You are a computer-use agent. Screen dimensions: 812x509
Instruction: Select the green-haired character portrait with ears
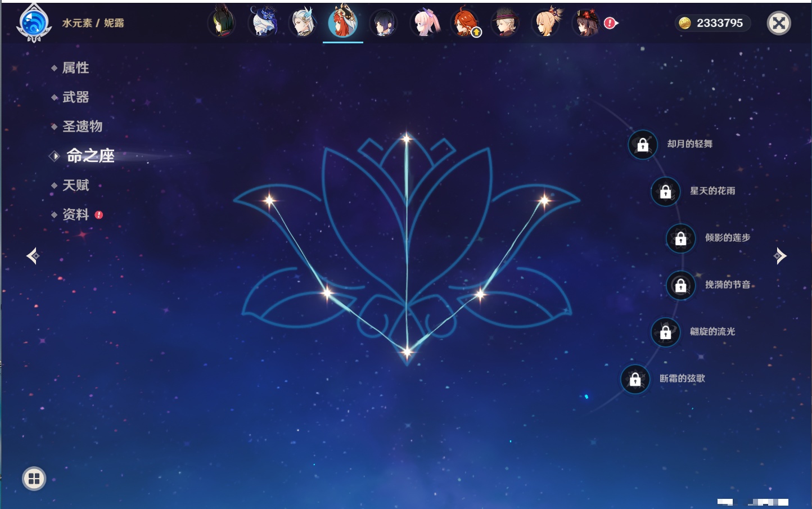click(222, 22)
